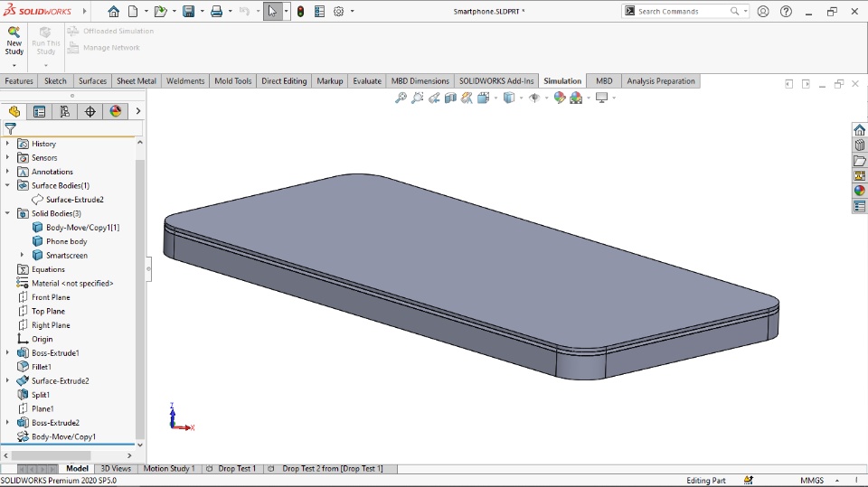Open the ConfigurationManager tab icon

(x=64, y=112)
